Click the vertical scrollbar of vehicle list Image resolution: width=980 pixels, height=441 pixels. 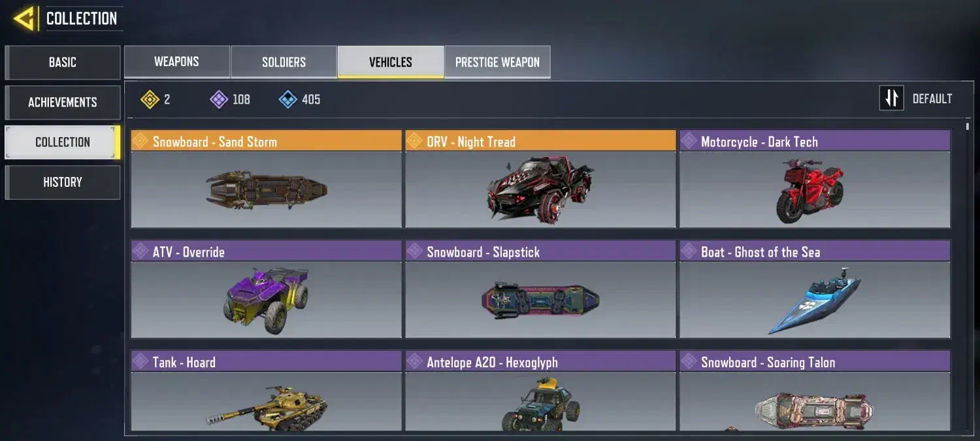point(968,274)
